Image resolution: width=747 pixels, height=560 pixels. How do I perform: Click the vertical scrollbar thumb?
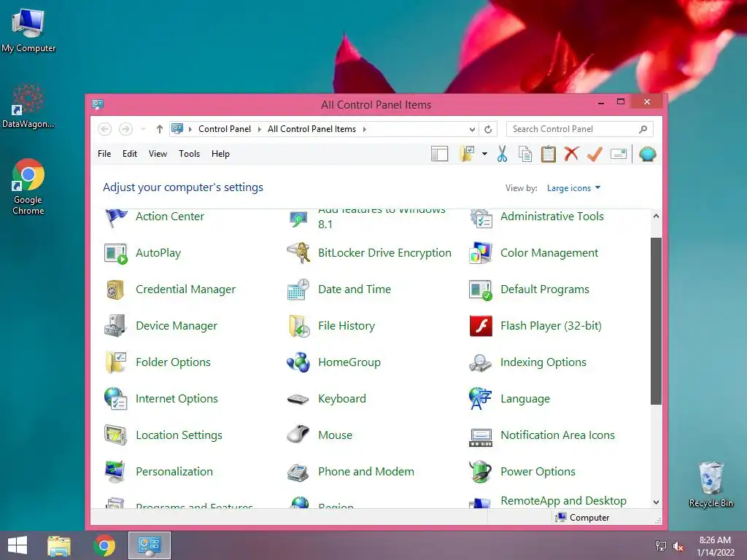coord(656,321)
